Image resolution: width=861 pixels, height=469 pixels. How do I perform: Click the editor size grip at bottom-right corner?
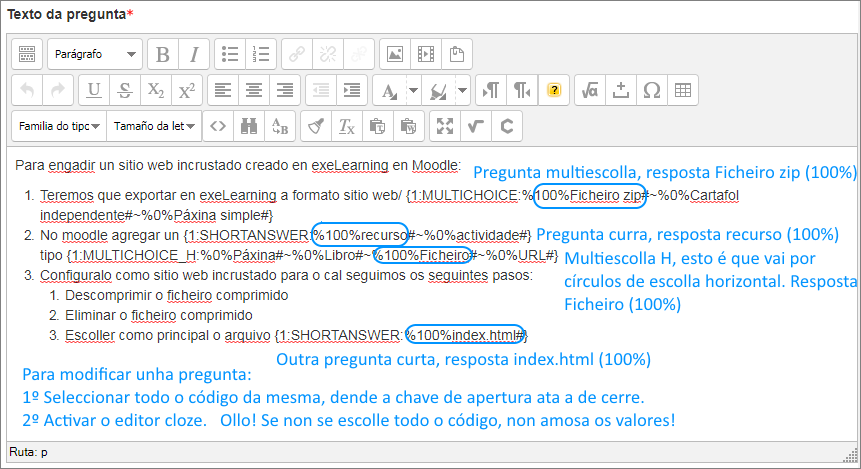tap(850, 453)
